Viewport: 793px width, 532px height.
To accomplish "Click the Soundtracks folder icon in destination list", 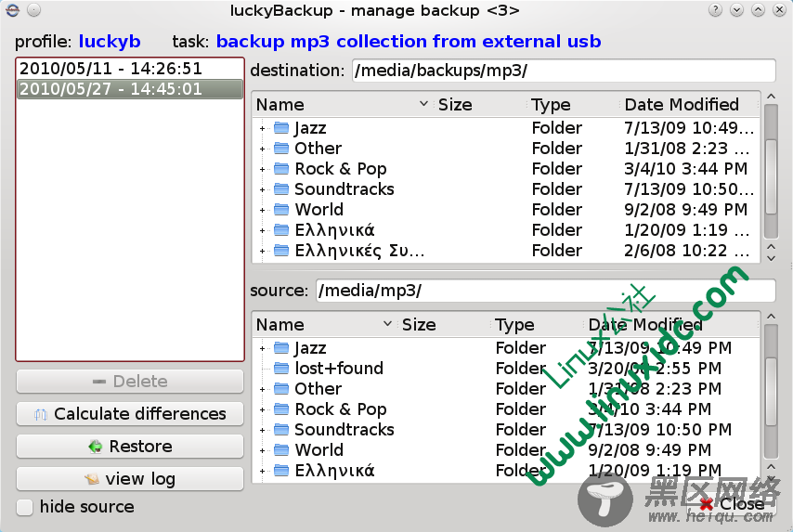I will click(x=281, y=189).
